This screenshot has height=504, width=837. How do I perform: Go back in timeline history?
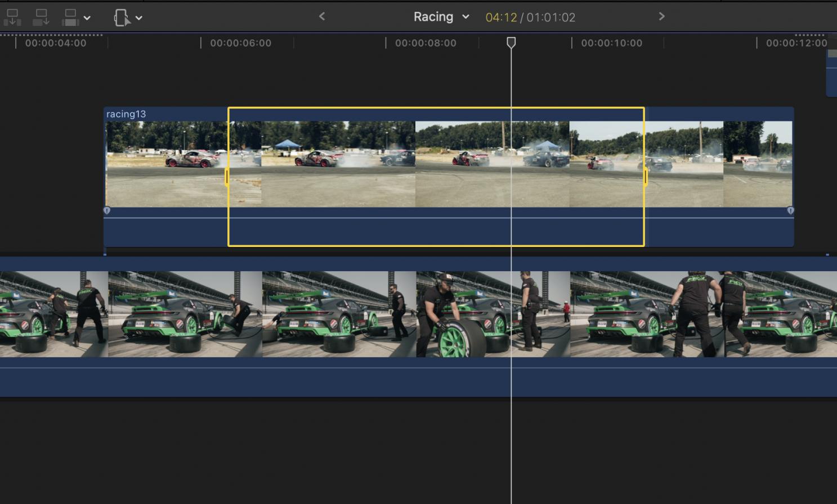(x=322, y=17)
